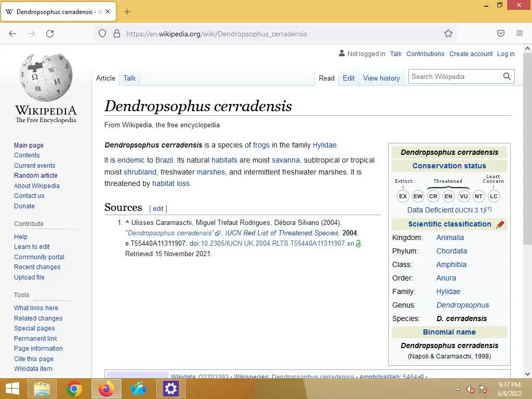The height and width of the screenshot is (399, 532).
Task: Show site security info via padlock icon
Action: tap(117, 34)
